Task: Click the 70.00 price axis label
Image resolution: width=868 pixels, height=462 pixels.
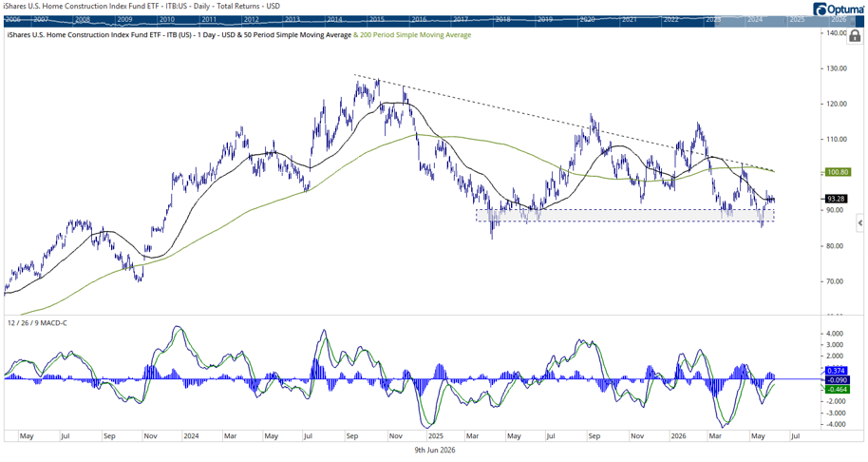Action: (836, 281)
